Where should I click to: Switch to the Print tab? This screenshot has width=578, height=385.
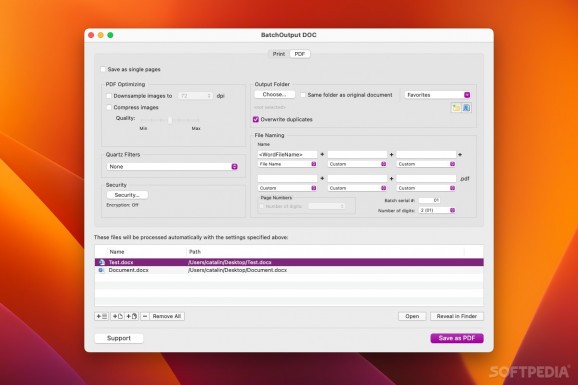[279, 54]
